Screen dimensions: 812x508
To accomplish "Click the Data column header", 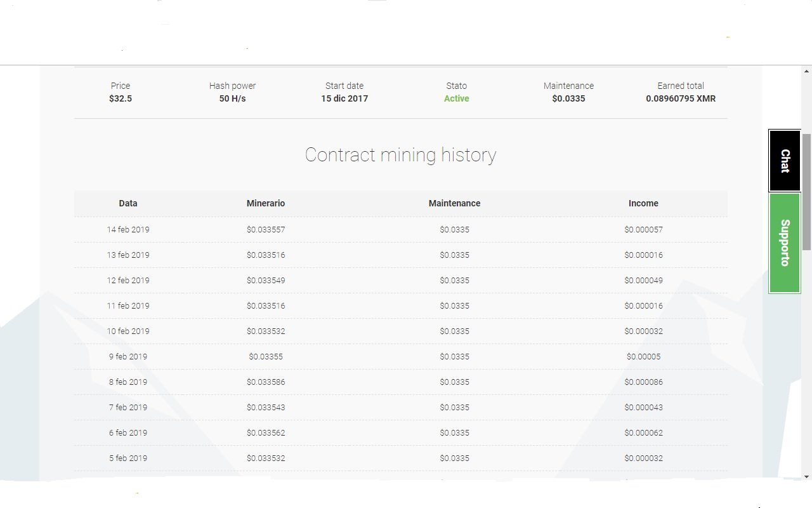I will (x=128, y=203).
